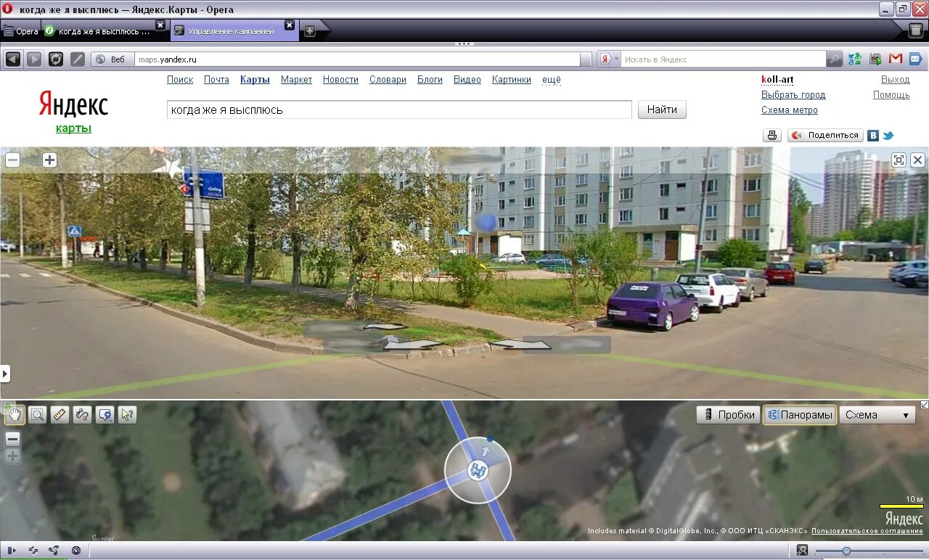Open panorama in fullscreen mode
The height and width of the screenshot is (560, 929).
click(899, 160)
